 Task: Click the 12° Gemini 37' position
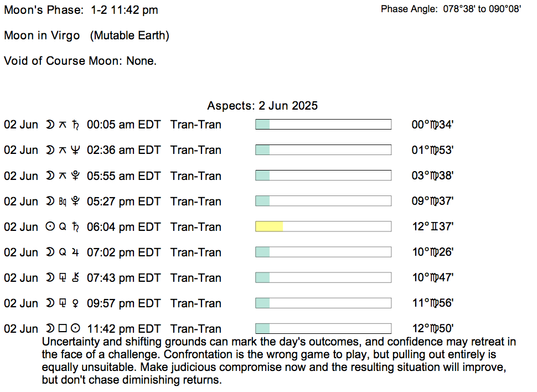click(432, 227)
